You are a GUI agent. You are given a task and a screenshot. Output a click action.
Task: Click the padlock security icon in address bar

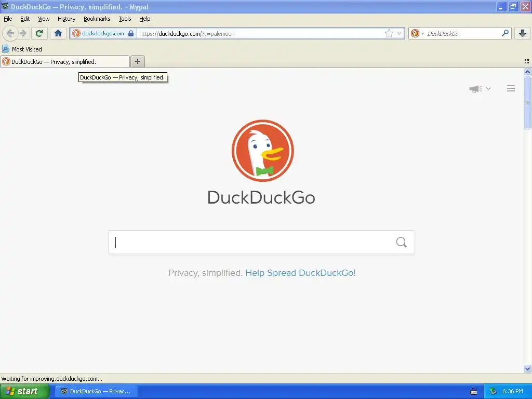(x=131, y=33)
